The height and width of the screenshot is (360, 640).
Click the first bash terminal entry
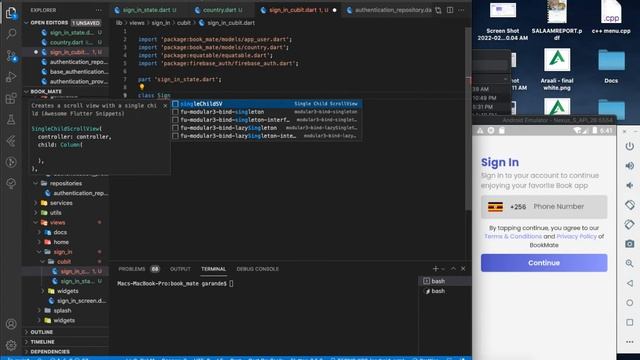pyautogui.click(x=445, y=281)
